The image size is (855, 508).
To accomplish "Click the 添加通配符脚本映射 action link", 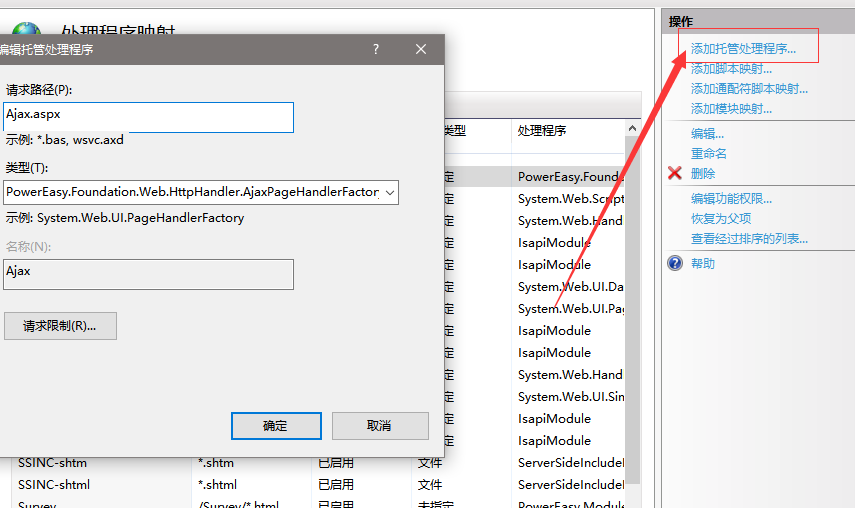I will tap(749, 89).
